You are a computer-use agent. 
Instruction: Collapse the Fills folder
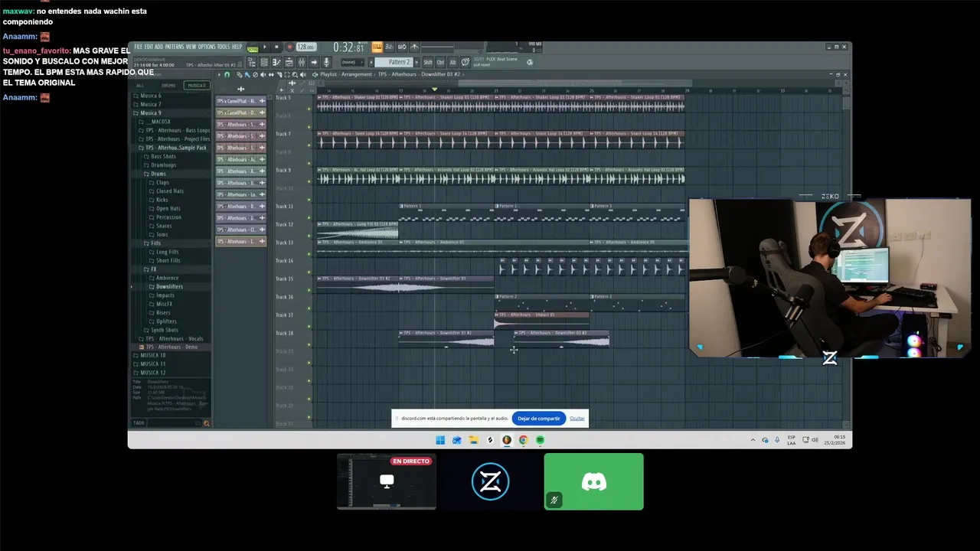pos(155,243)
